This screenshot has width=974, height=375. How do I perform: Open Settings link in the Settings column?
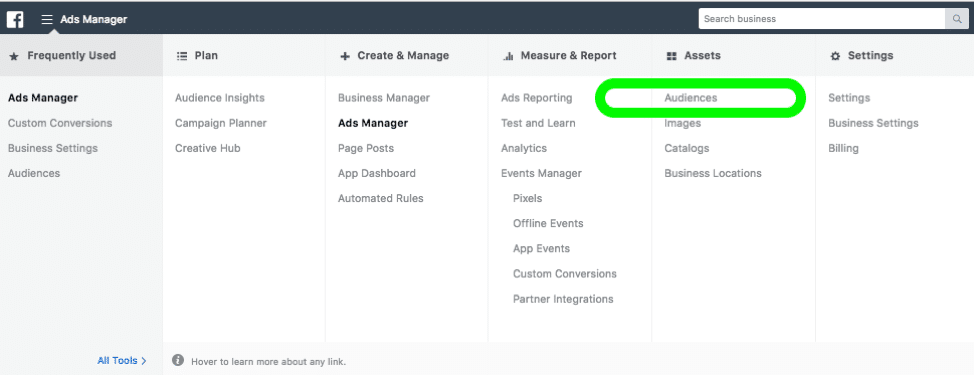click(x=849, y=97)
